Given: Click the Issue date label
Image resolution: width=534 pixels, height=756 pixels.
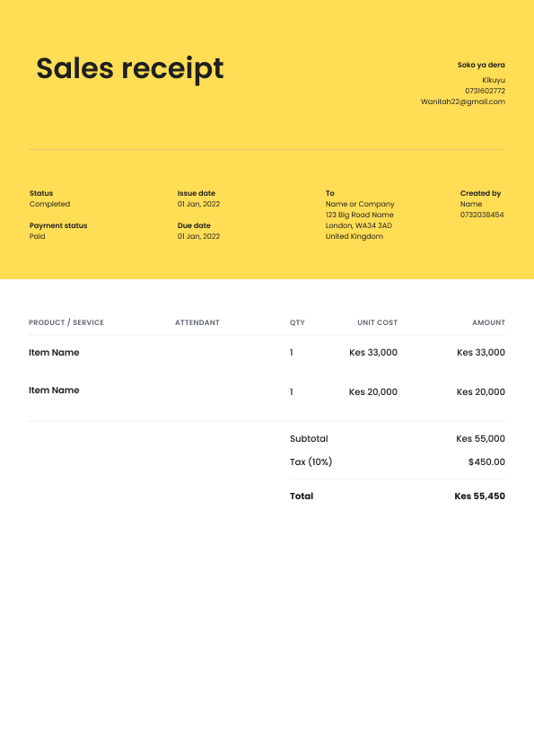Looking at the screenshot, I should pyautogui.click(x=197, y=193).
